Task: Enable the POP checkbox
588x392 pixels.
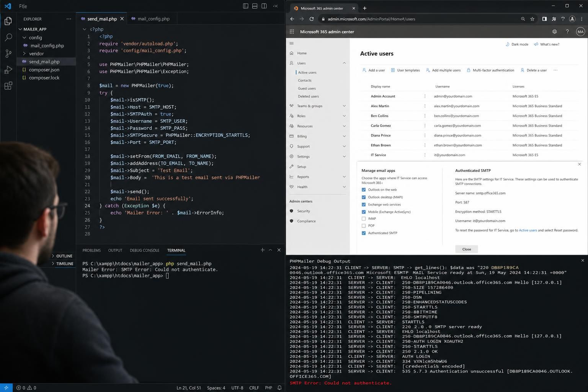Action: point(364,226)
